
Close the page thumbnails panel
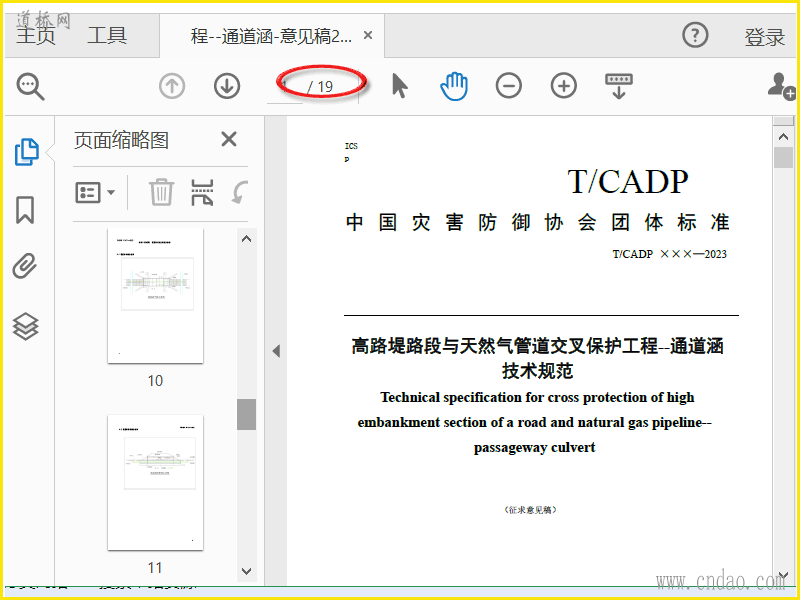(x=229, y=139)
